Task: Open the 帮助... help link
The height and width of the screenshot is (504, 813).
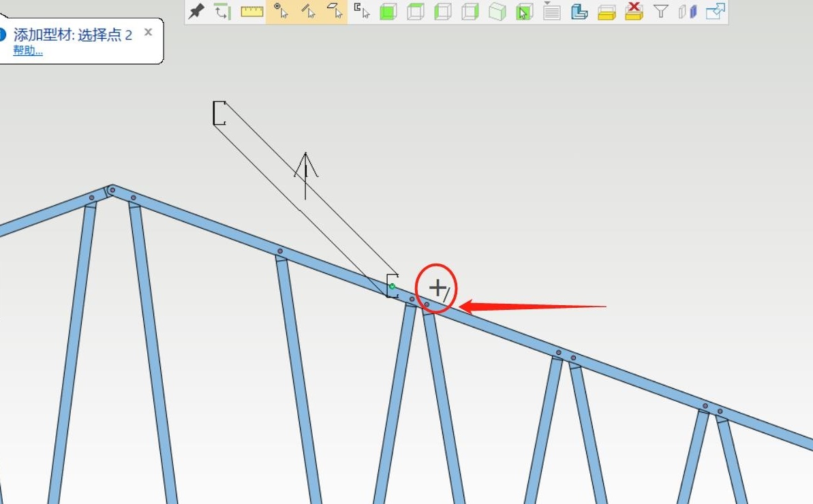Action: [27, 50]
